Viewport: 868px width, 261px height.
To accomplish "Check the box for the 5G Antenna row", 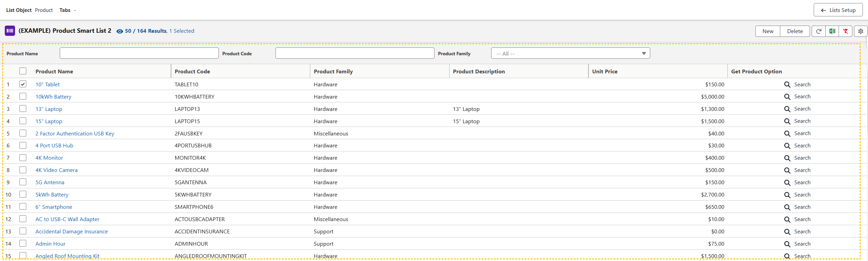I will 23,182.
